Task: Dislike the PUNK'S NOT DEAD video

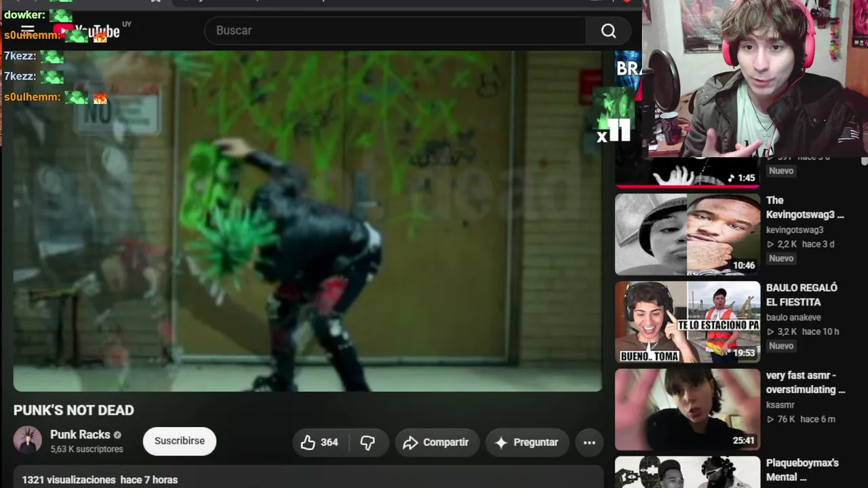Action: pos(368,443)
